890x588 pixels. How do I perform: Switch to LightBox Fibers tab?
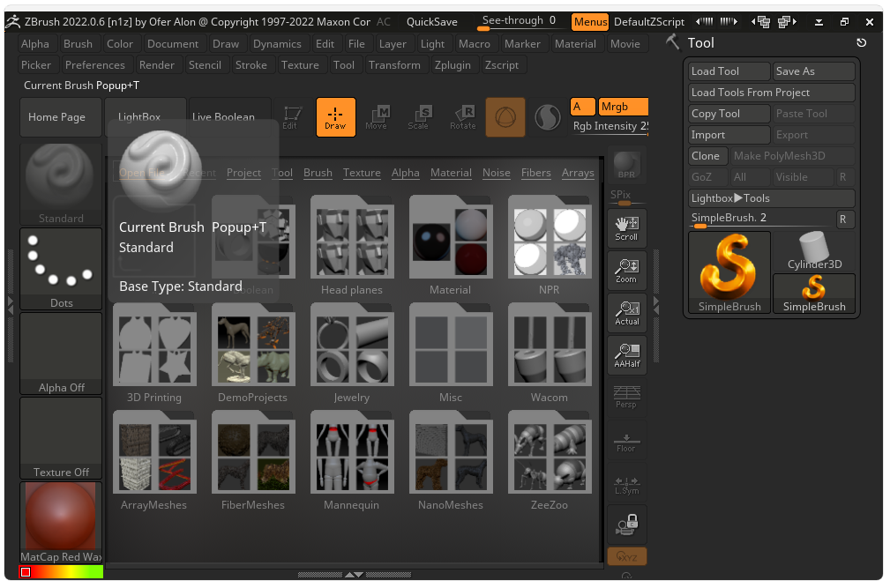(x=535, y=173)
